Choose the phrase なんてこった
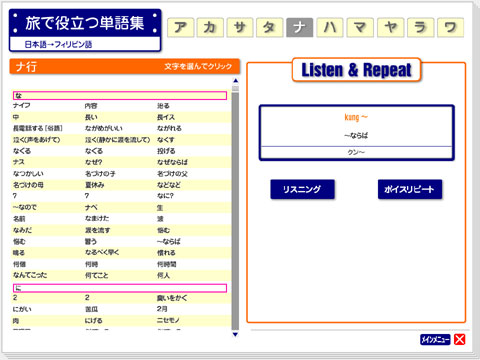 tap(30, 275)
